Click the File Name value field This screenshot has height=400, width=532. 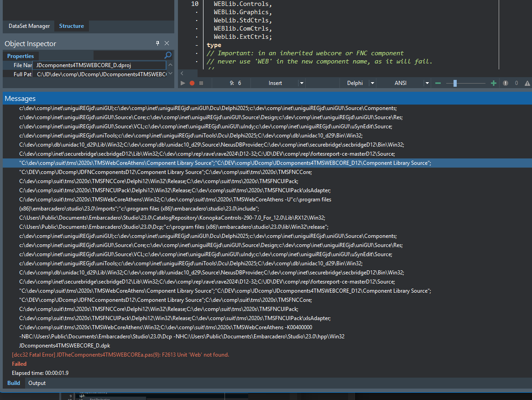tap(99, 65)
